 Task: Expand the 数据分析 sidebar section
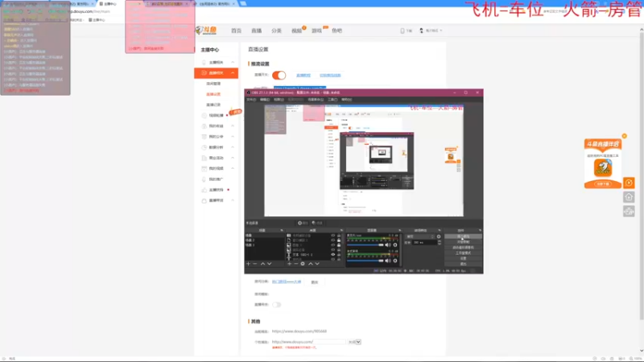233,147
